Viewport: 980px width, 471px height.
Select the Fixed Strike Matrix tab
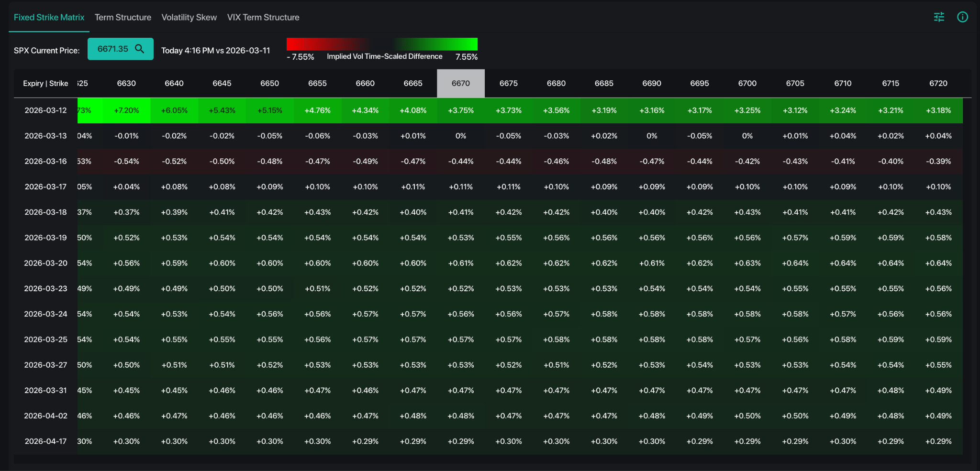[x=49, y=17]
